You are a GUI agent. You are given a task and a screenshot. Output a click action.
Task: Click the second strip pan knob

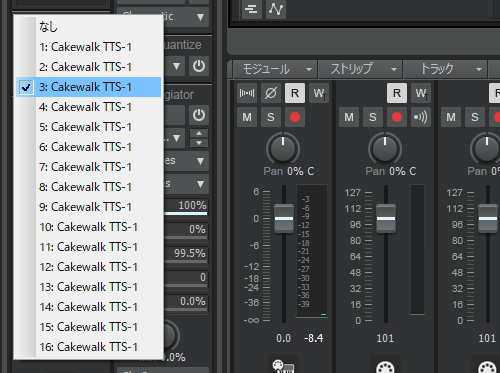click(x=385, y=148)
